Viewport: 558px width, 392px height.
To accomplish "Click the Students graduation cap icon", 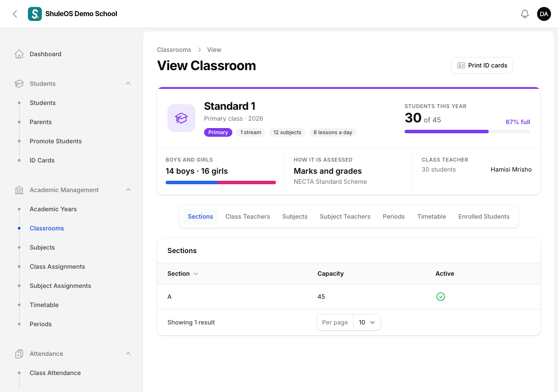I will [x=19, y=84].
